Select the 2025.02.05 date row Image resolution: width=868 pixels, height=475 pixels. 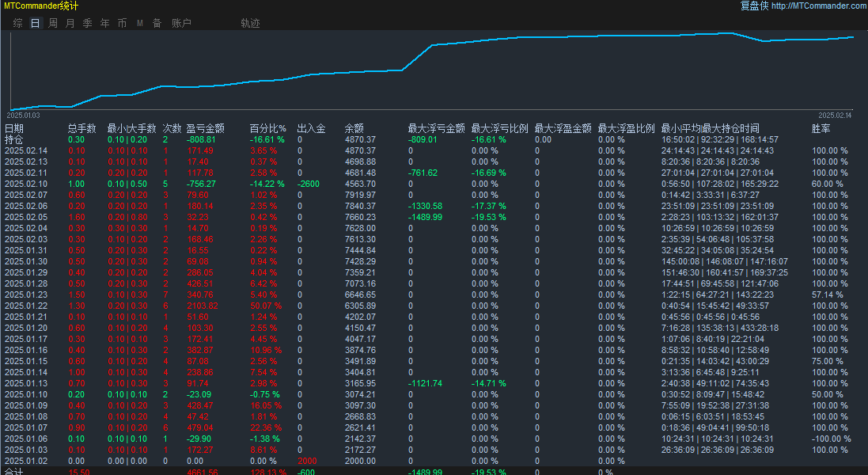pos(26,217)
